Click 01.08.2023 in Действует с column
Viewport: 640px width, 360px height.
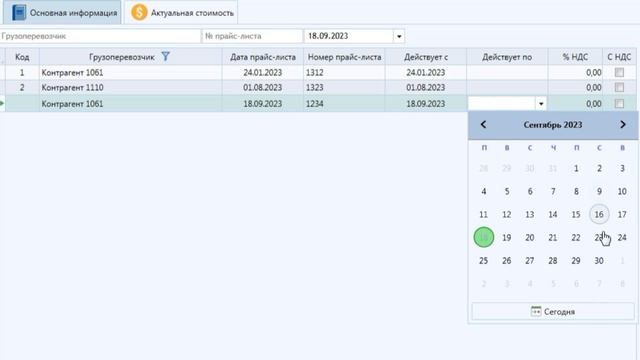(426, 87)
